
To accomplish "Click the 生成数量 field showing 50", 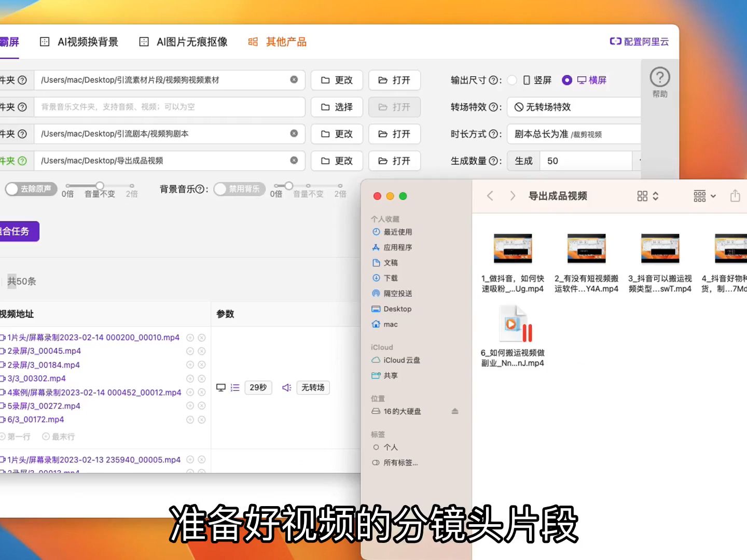I will [586, 161].
